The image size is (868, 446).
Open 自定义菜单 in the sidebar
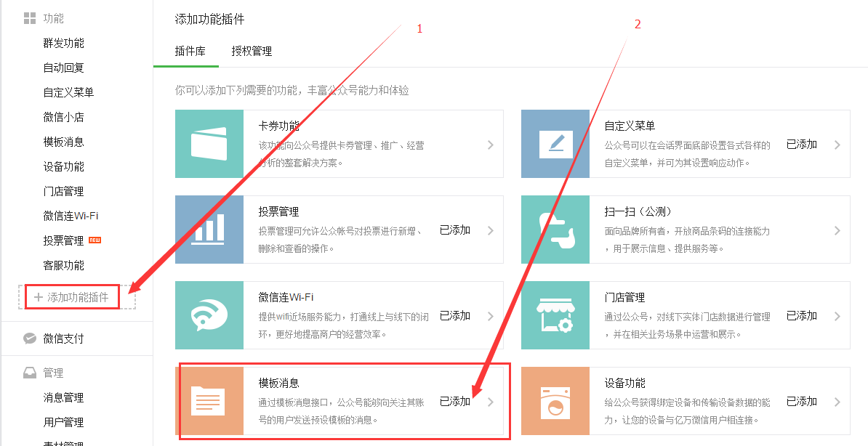click(68, 92)
